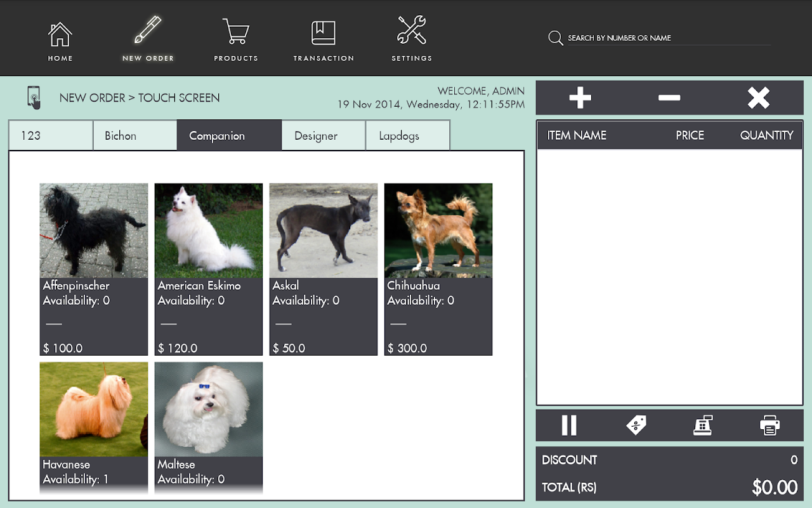Select the Havanese product photo
The image size is (812, 508).
coord(94,410)
